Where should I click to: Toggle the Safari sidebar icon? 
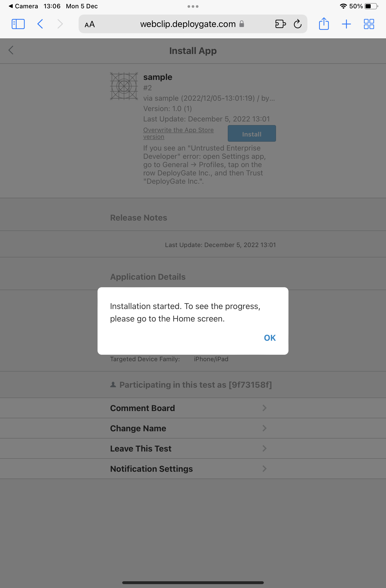click(x=18, y=24)
